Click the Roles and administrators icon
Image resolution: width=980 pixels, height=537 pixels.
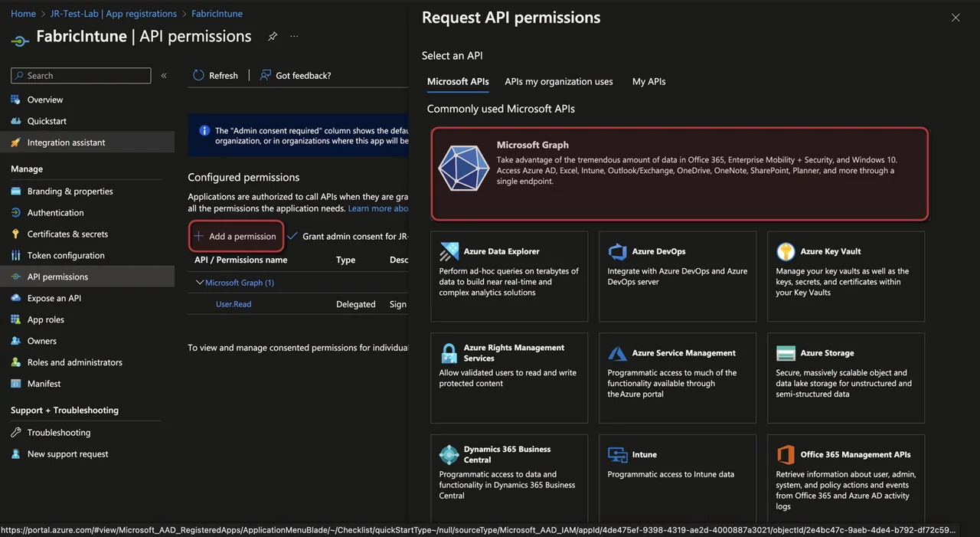coord(15,362)
